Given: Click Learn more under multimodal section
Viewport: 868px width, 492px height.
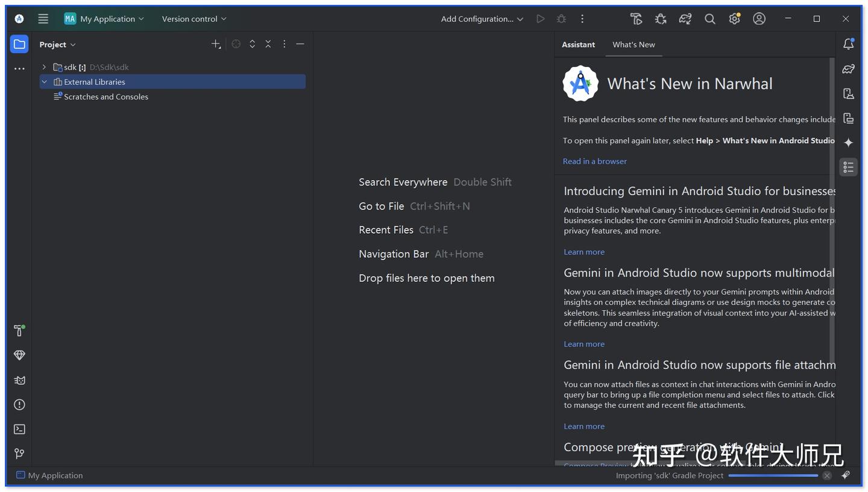Looking at the screenshot, I should click(x=584, y=344).
